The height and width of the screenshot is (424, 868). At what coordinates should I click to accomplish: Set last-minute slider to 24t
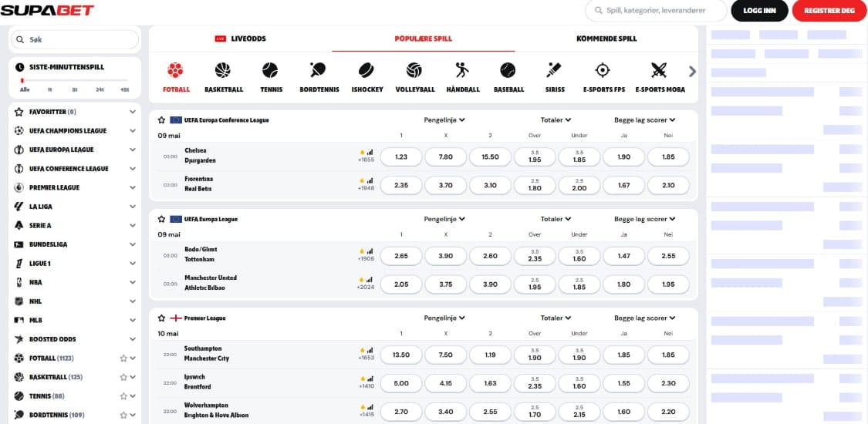pos(100,89)
